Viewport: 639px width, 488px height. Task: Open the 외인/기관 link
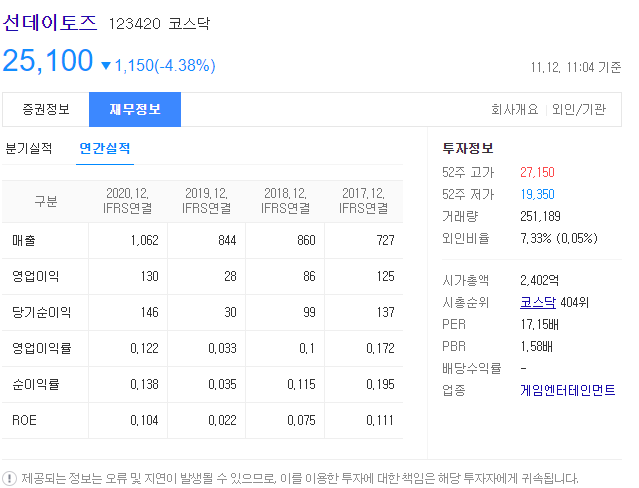coord(579,109)
